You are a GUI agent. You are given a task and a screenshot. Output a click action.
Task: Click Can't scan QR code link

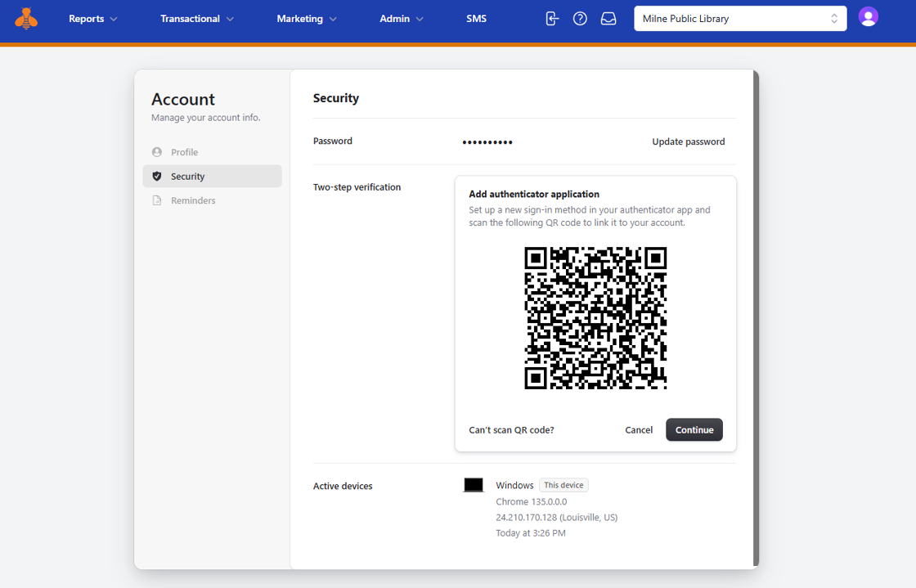(511, 430)
